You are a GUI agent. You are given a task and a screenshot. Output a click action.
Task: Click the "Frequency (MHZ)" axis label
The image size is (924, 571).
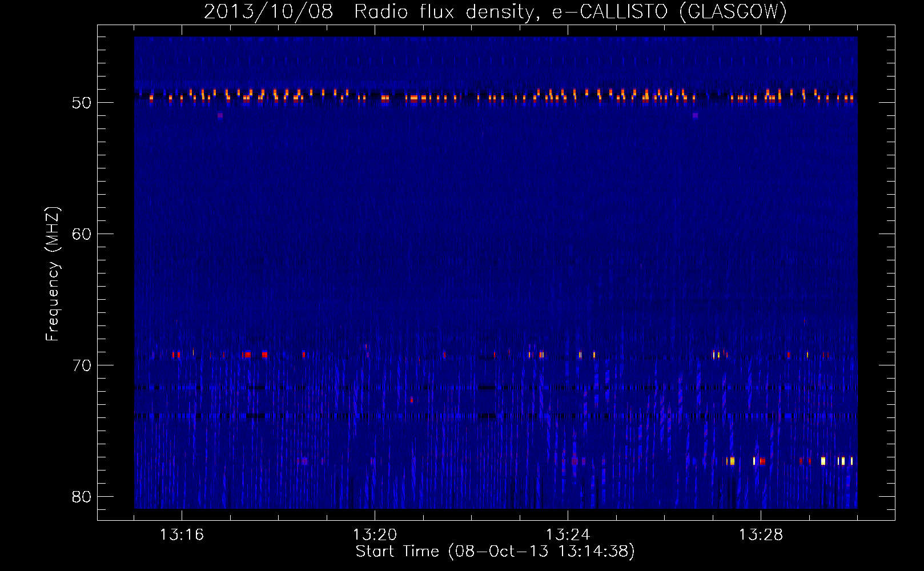click(53, 274)
